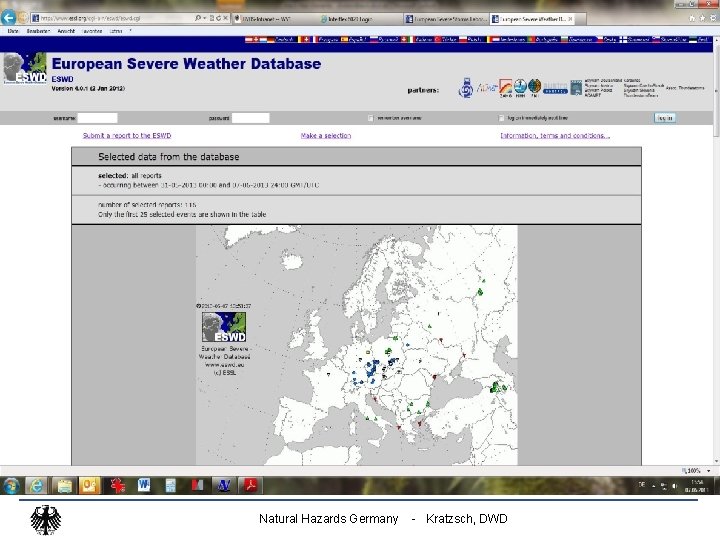This screenshot has height=540, width=720.
Task: Open Internet Explorer from the taskbar
Action: coord(36,485)
